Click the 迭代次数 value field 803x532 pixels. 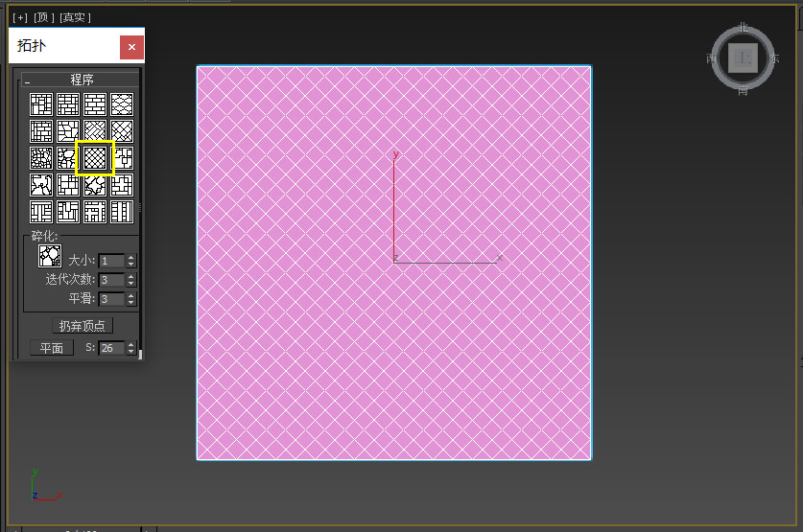[112, 280]
